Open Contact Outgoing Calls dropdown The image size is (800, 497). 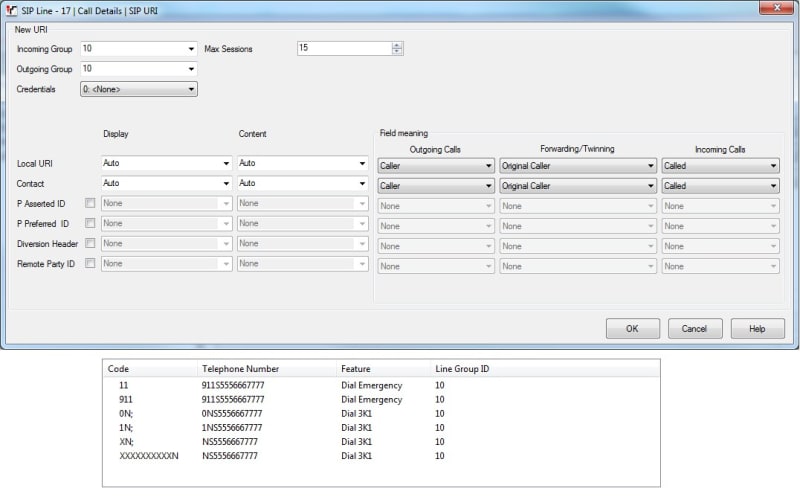pyautogui.click(x=436, y=186)
